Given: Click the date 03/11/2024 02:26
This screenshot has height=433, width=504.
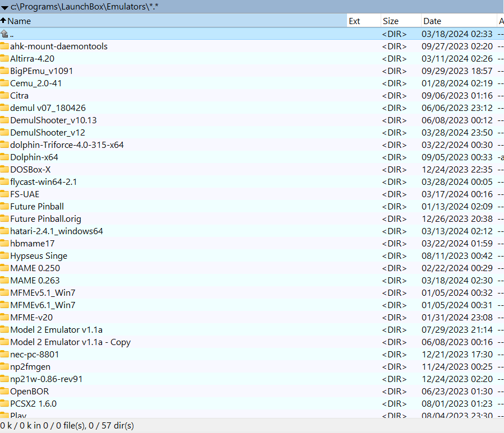Looking at the screenshot, I should (457, 58).
